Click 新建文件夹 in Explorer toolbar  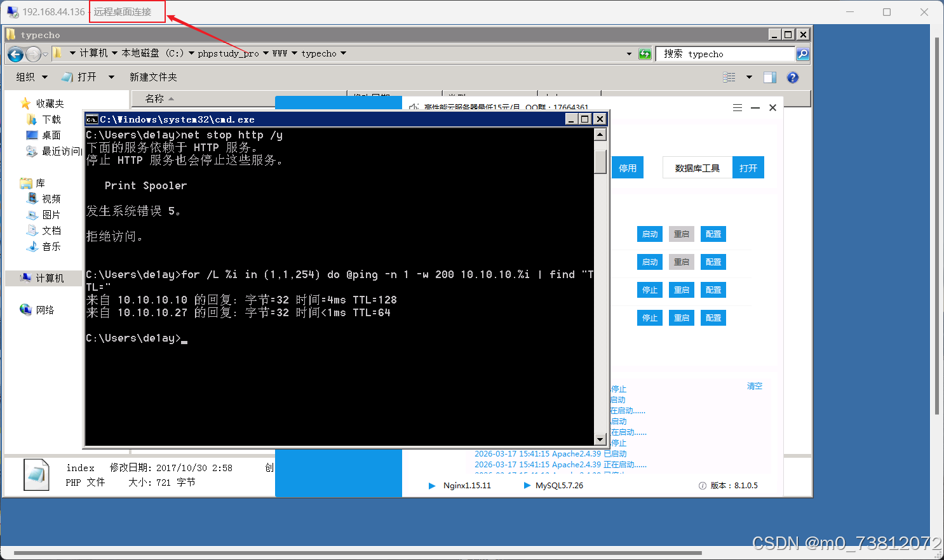153,77
